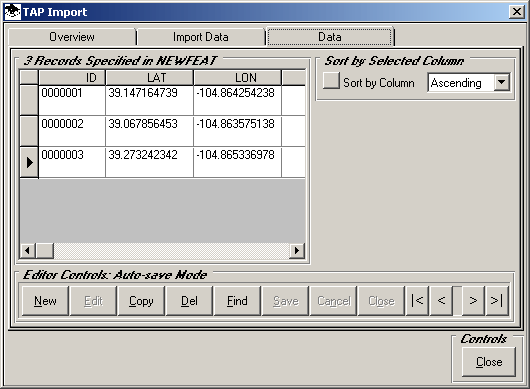Select the Data tab
530x389 pixels.
[330, 37]
